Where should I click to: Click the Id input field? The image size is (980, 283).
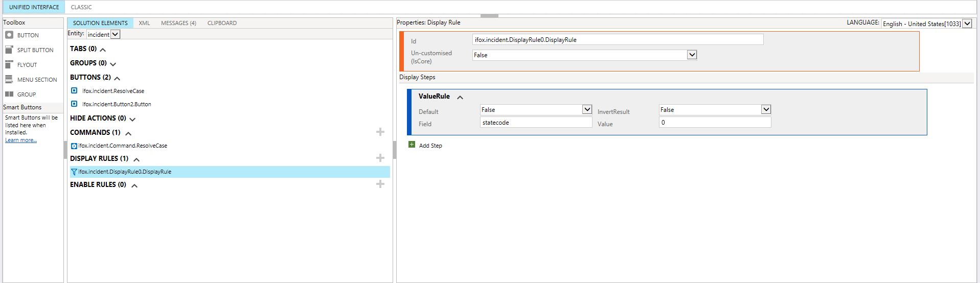click(x=618, y=39)
